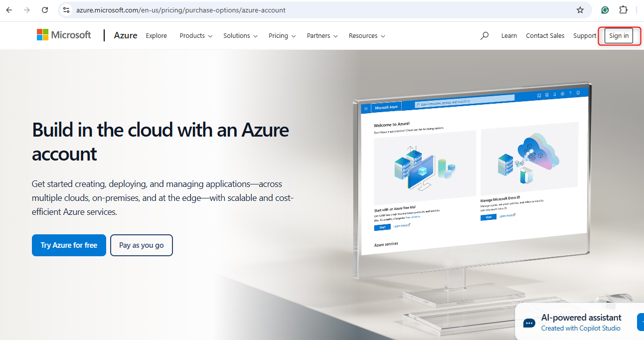The width and height of the screenshot is (644, 340).
Task: Click the address bar URL field
Action: click(324, 10)
